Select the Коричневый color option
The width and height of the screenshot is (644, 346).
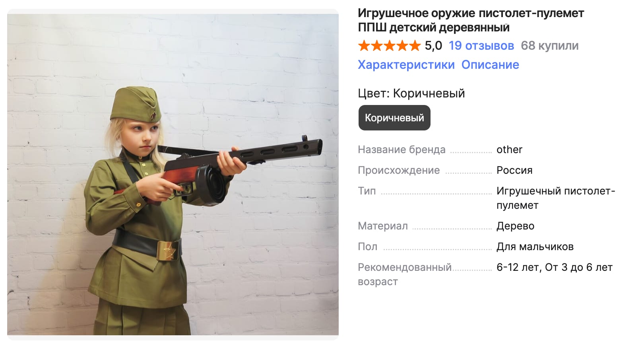(x=394, y=118)
